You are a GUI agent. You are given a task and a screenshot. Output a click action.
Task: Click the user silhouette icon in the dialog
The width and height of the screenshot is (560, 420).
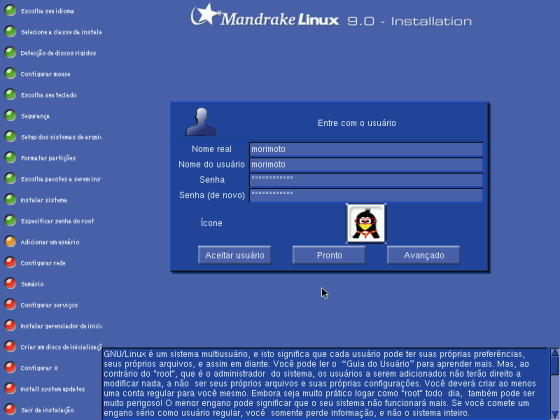(x=201, y=122)
